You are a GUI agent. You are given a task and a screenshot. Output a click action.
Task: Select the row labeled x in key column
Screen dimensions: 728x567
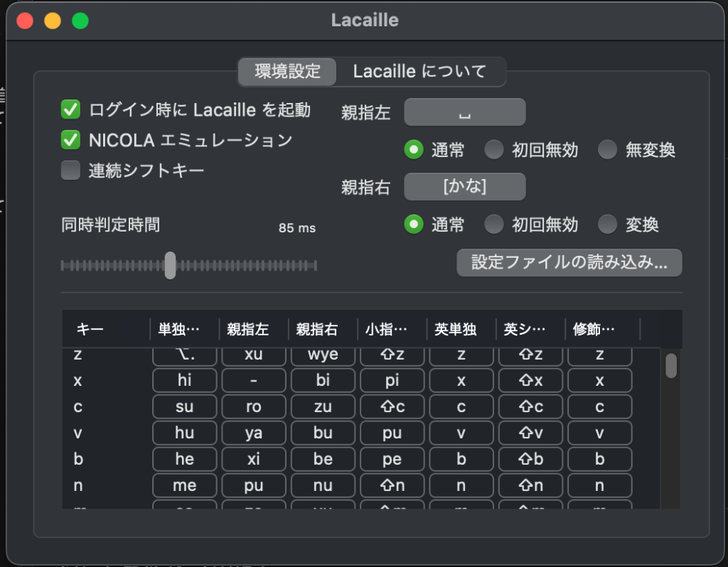point(78,380)
